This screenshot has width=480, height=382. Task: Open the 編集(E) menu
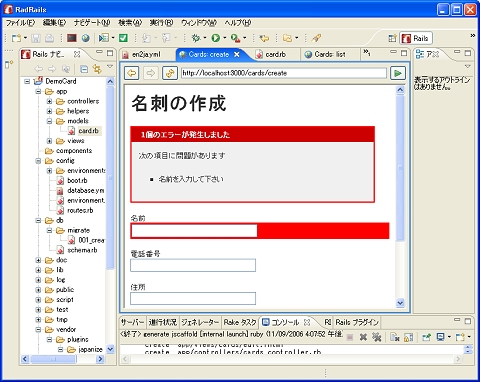point(54,23)
